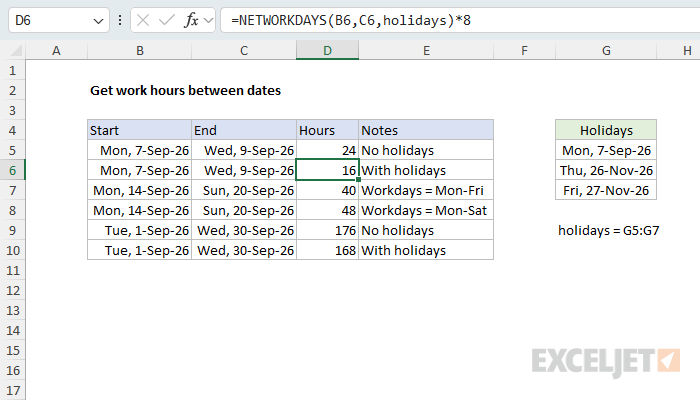Select the Hours cell showing 24
The width and height of the screenshot is (700, 400).
point(327,150)
